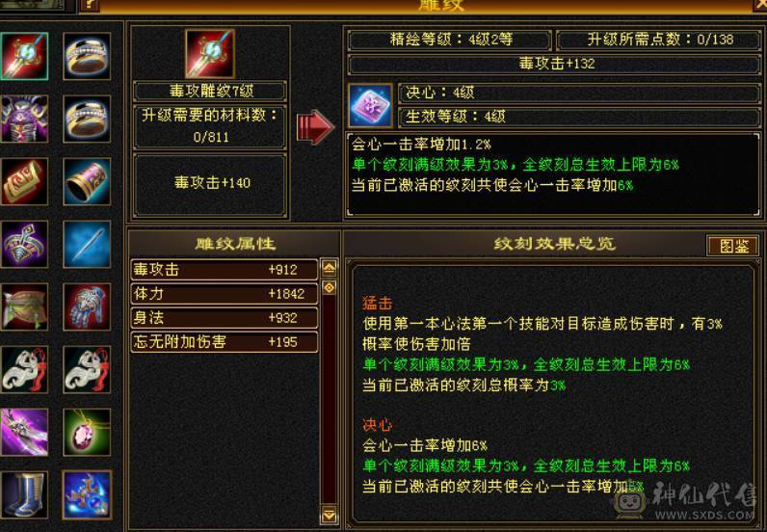The image size is (767, 532).
Task: Select the selected dagger weapon equipment slot
Action: tap(24, 56)
